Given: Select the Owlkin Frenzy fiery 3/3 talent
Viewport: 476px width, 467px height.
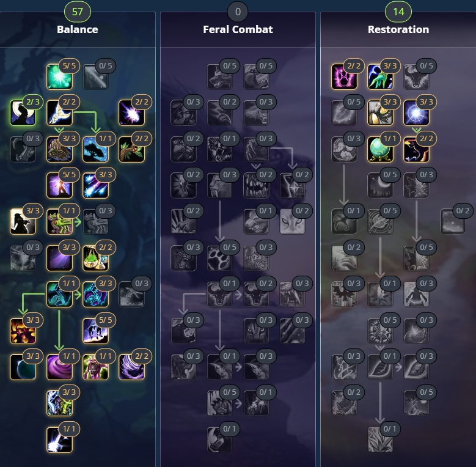Looking at the screenshot, I should (x=23, y=331).
